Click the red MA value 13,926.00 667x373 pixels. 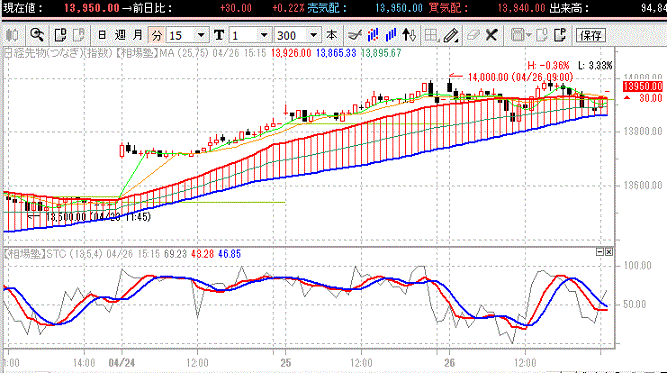click(x=291, y=53)
